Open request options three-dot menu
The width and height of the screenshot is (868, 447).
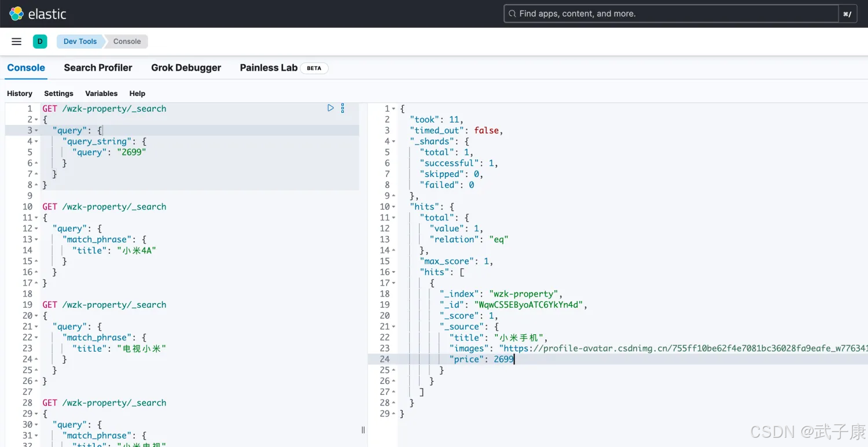point(343,108)
